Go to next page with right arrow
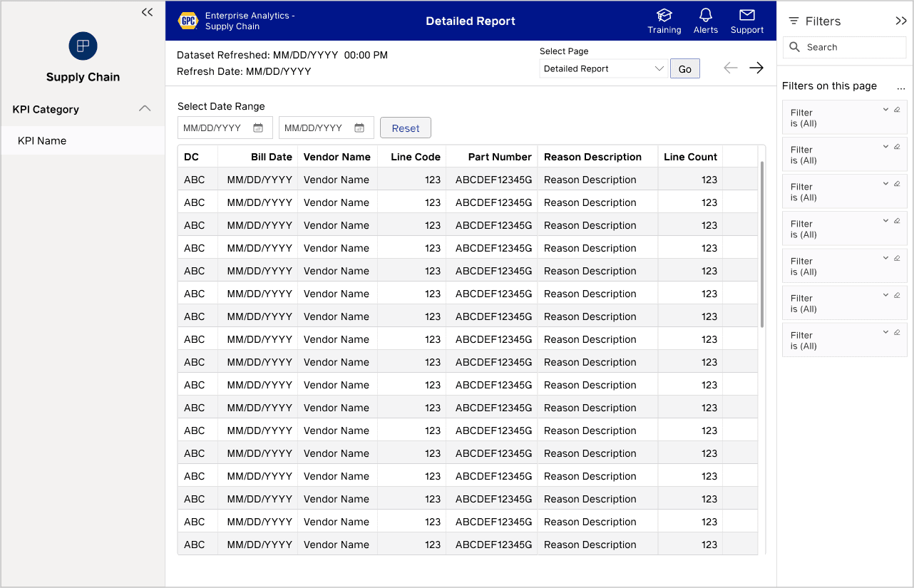 click(x=756, y=68)
